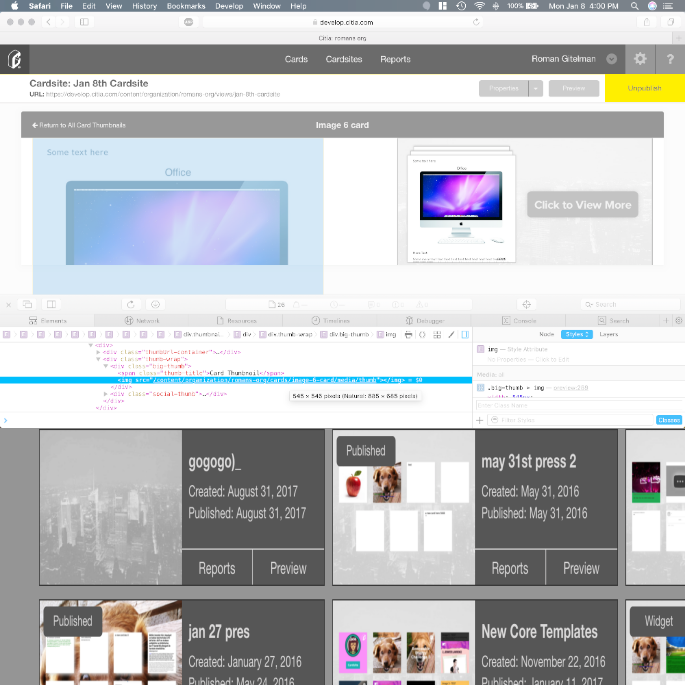The image size is (685, 685).
Task: Switch to the Network tab in inspector
Action: click(142, 321)
